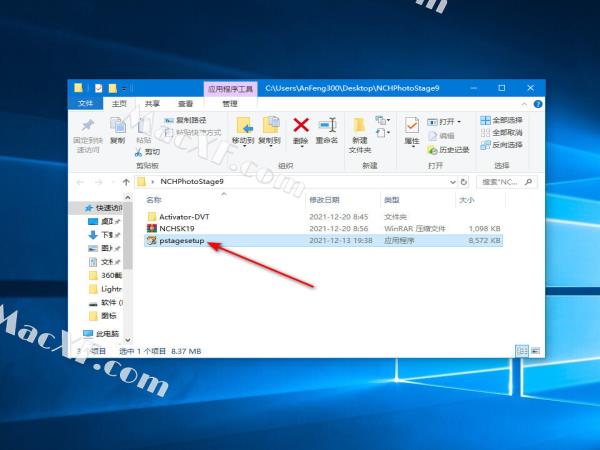
Task: Click Paste shortcut (粘贴快捷方式)
Action: pyautogui.click(x=193, y=132)
